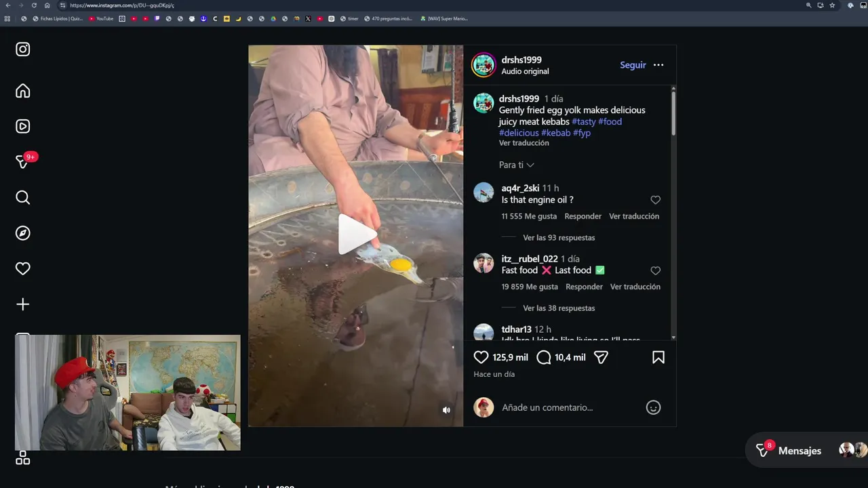
Task: Open browser zoom magnifier icon
Action: 808,5
